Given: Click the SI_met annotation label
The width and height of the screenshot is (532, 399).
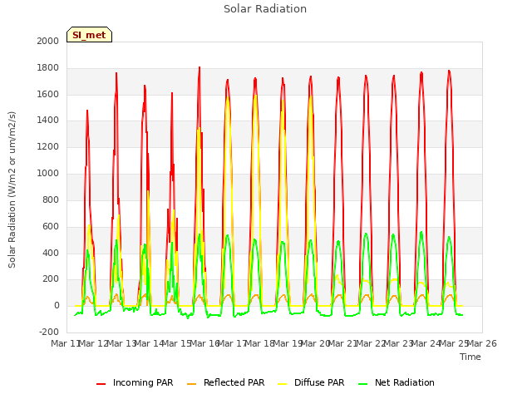Looking at the screenshot, I should click(x=89, y=35).
